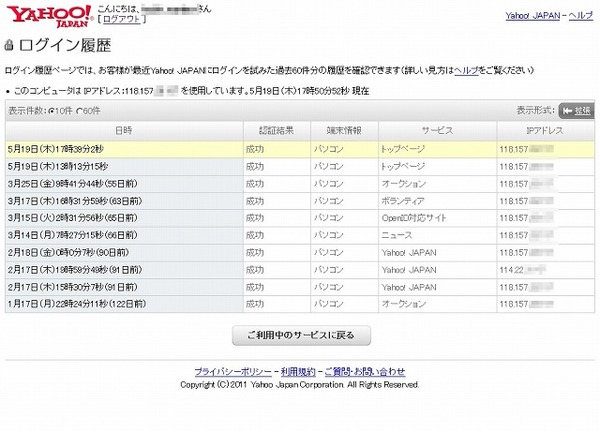Click トップページ in the highlighted row

pos(403,149)
